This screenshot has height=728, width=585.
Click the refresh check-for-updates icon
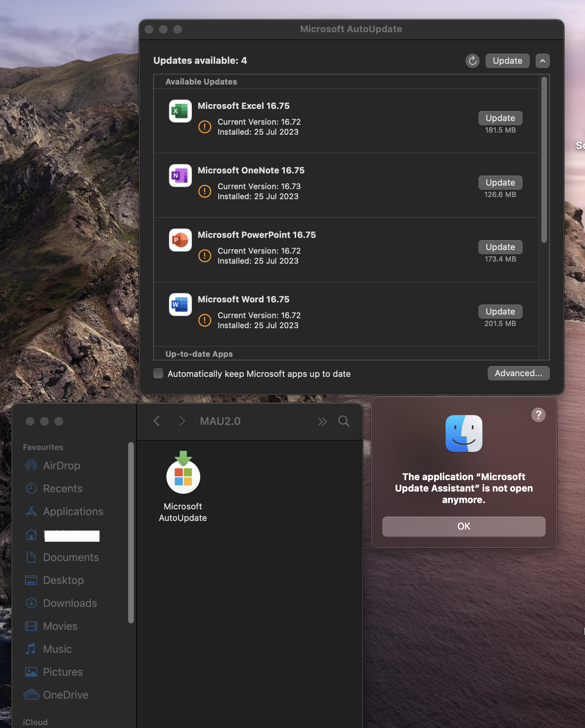pyautogui.click(x=473, y=61)
